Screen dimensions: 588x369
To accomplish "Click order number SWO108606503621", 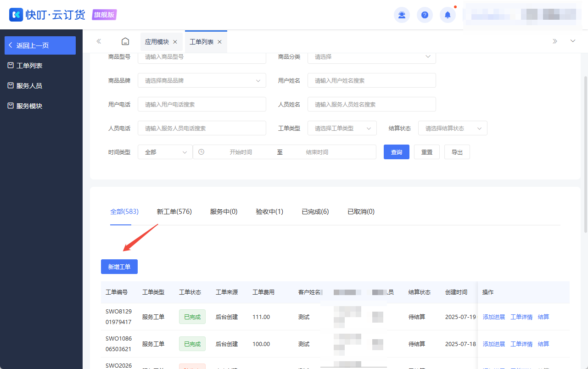I will pyautogui.click(x=118, y=344).
